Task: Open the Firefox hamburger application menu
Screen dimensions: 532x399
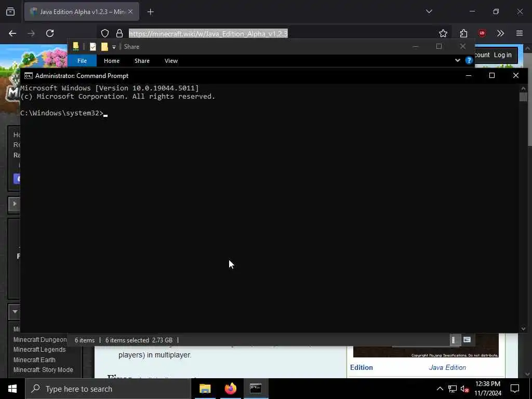Action: point(520,33)
